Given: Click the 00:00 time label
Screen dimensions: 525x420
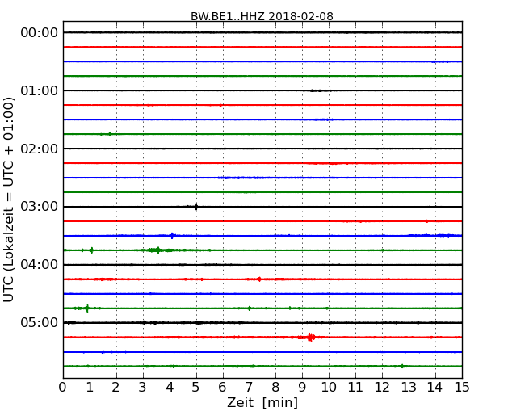Looking at the screenshot, I should coord(40,33).
